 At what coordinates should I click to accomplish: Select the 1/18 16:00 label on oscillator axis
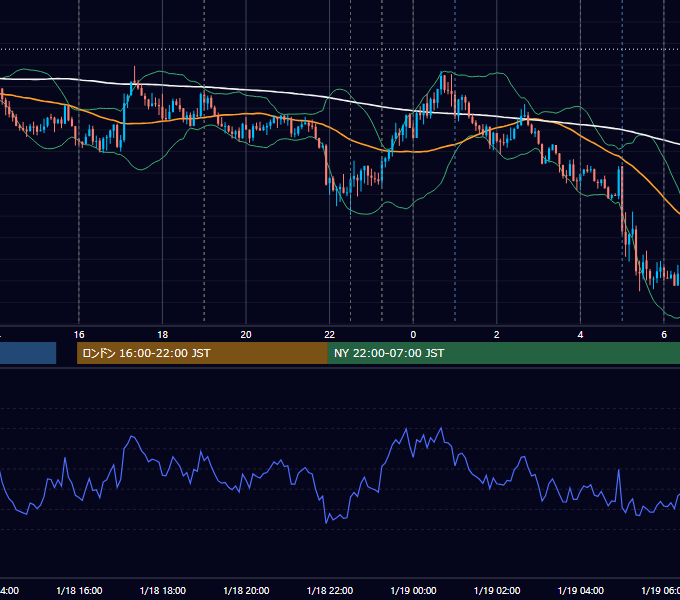click(79, 590)
